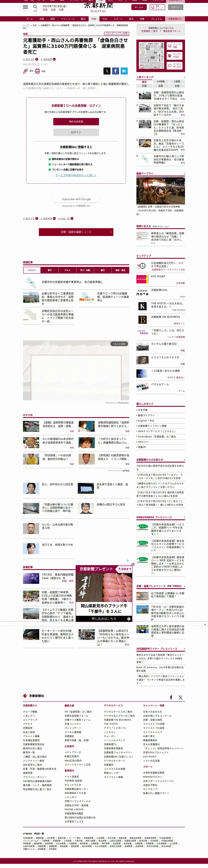Viewport: 208px width, 868px height.
Task: Select グルメ tab in 関連記事
Action: click(x=67, y=270)
